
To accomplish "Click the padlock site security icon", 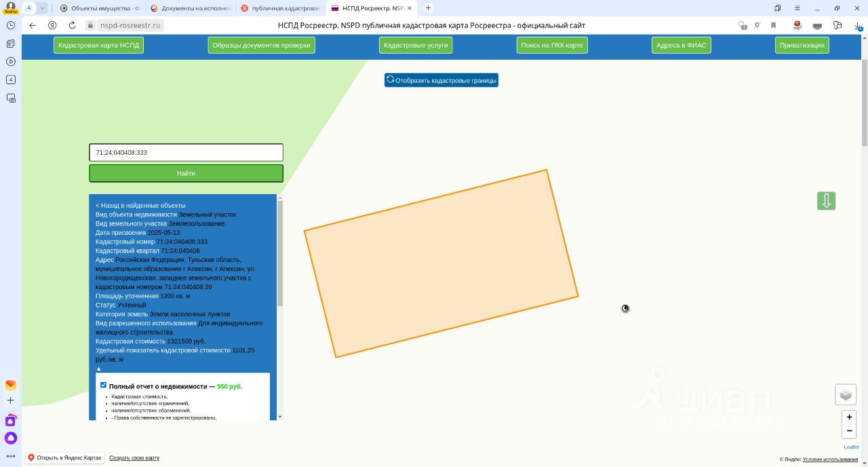I will click(x=90, y=25).
